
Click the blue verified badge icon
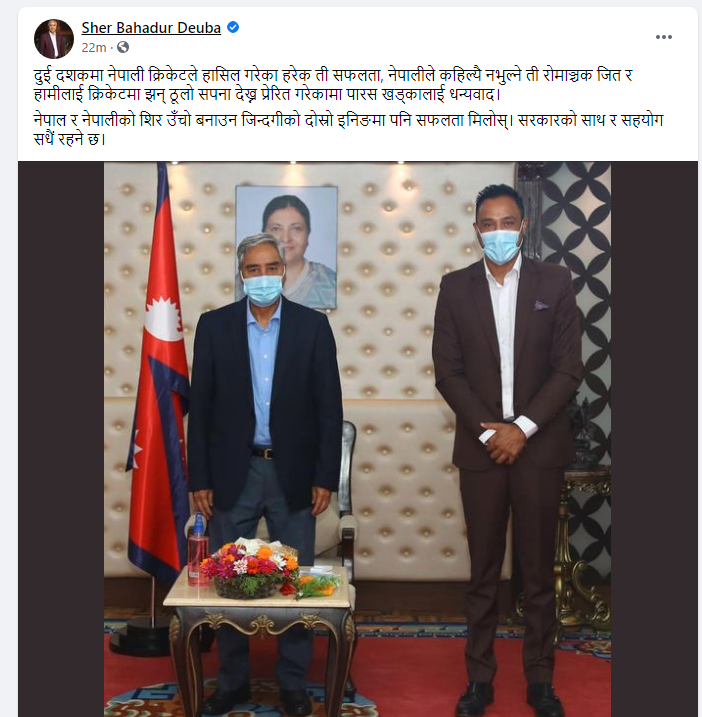[233, 27]
